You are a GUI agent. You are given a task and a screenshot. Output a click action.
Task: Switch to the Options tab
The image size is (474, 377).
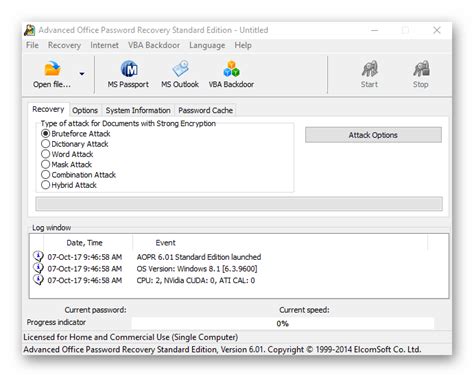[85, 110]
